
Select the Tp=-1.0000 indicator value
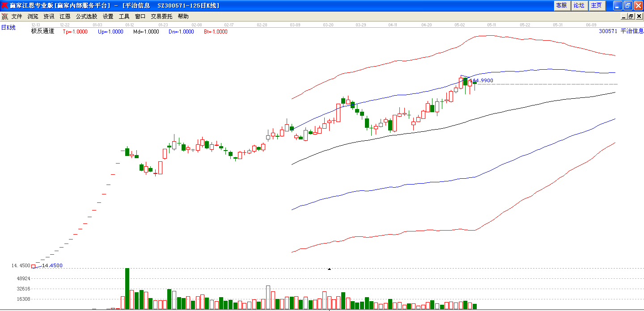(x=75, y=32)
